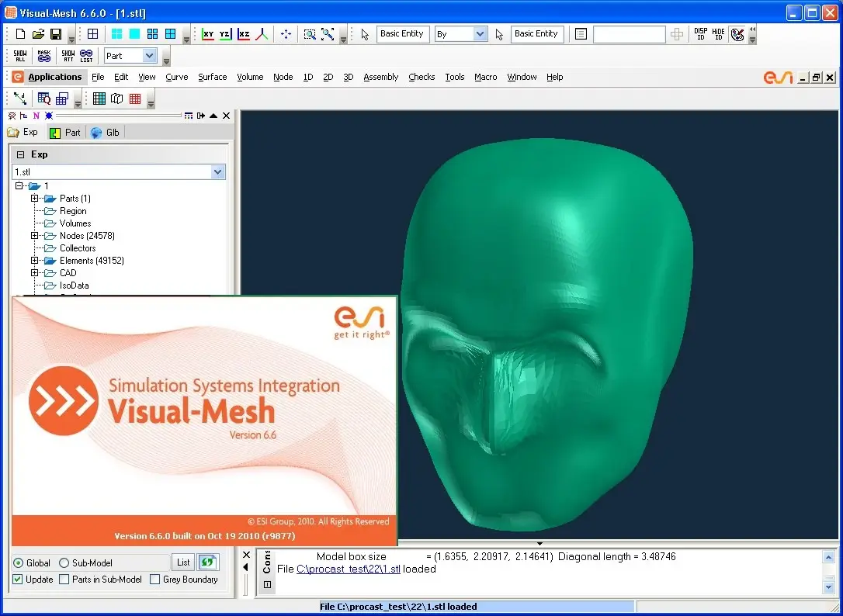This screenshot has height=616, width=843.
Task: Open the C:\procast_test\22\1.stl console link
Action: coord(349,569)
